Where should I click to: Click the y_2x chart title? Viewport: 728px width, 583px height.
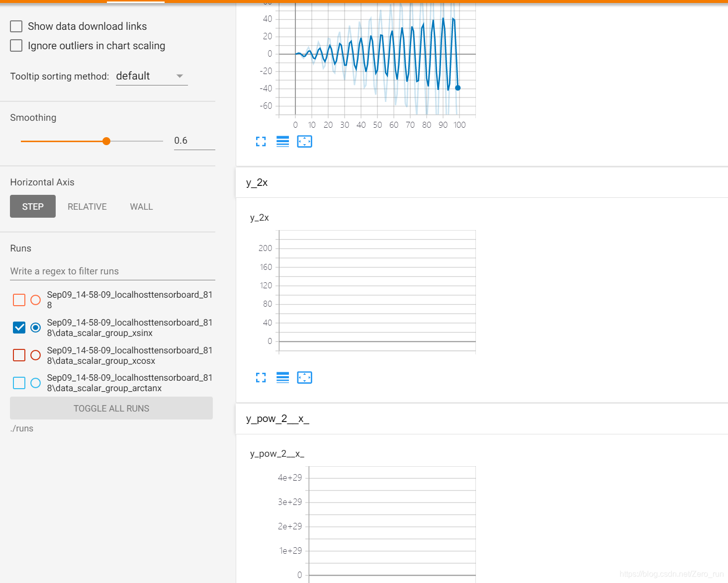pos(260,218)
